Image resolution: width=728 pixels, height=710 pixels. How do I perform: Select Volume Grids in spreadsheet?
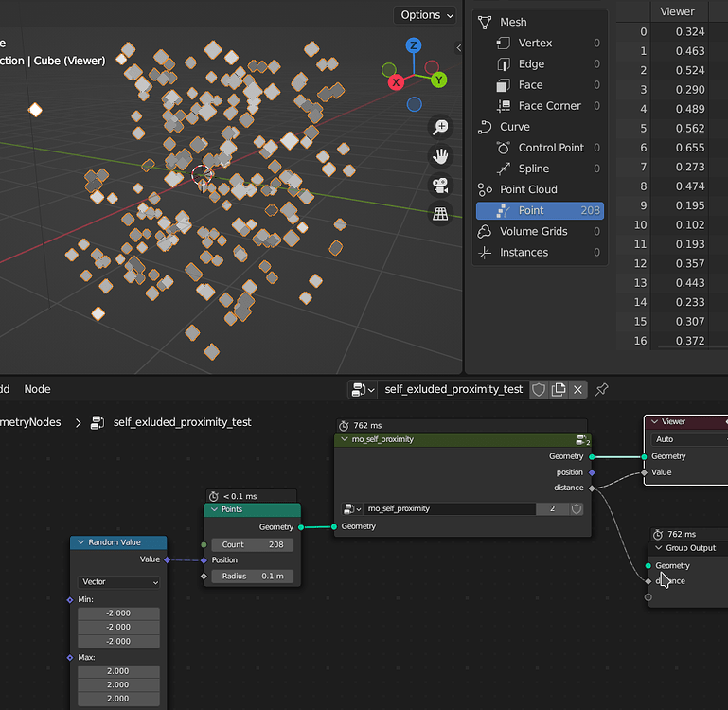(540, 231)
